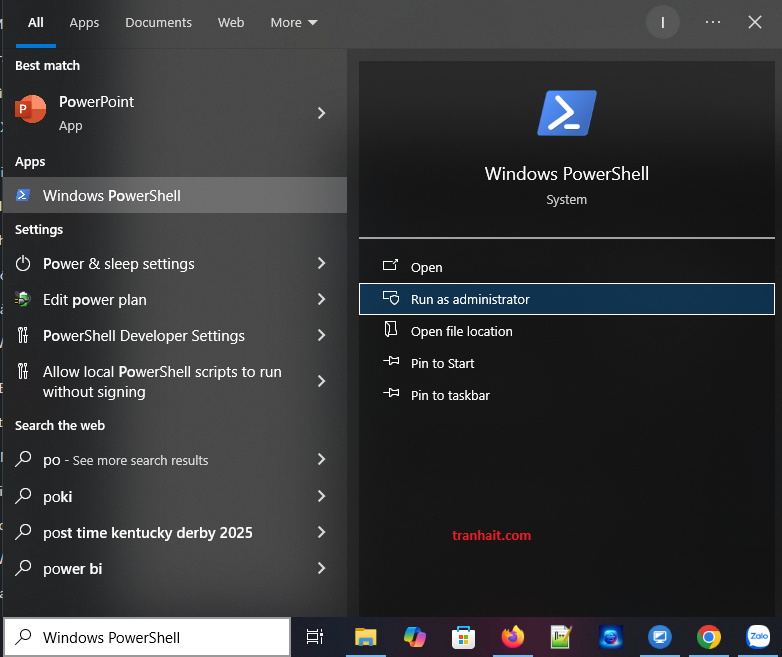Select the Windows PowerShell app result

click(175, 196)
